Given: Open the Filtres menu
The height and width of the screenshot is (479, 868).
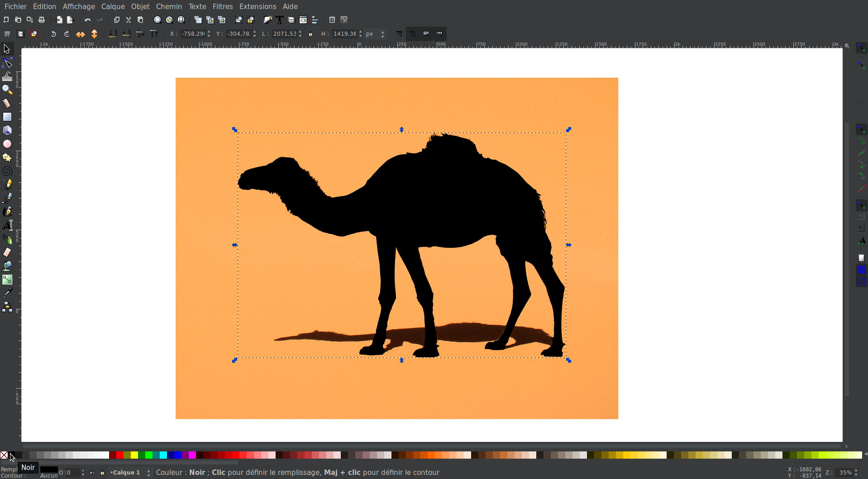Looking at the screenshot, I should [x=222, y=6].
